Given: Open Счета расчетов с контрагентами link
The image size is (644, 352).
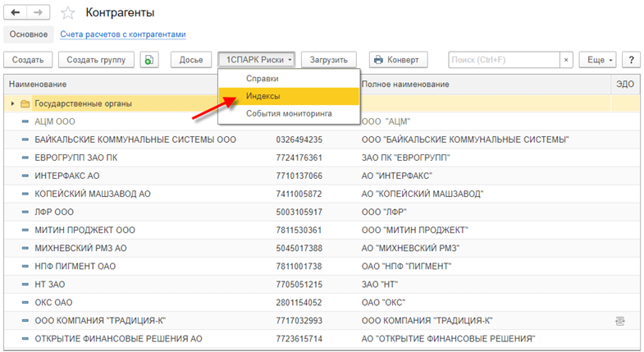Looking at the screenshot, I should click(x=123, y=34).
